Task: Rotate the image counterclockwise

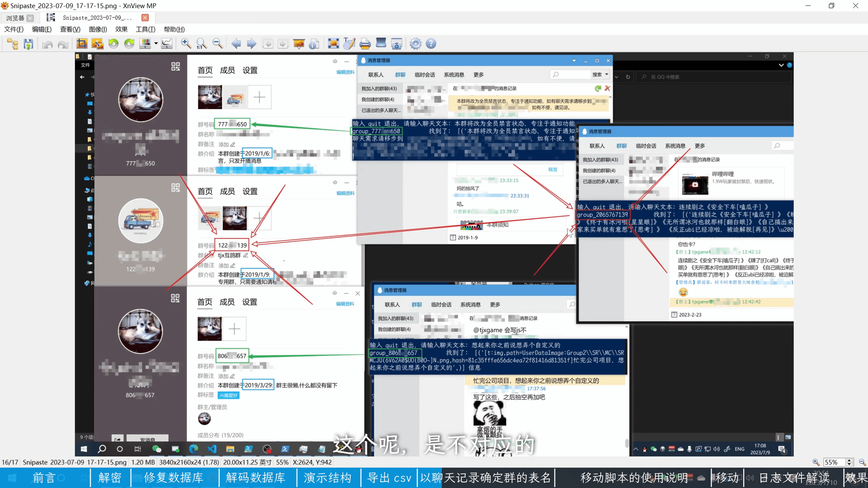Action: pos(113,43)
